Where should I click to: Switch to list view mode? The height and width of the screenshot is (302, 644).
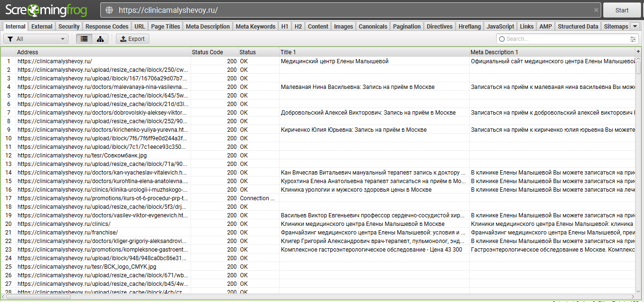84,39
